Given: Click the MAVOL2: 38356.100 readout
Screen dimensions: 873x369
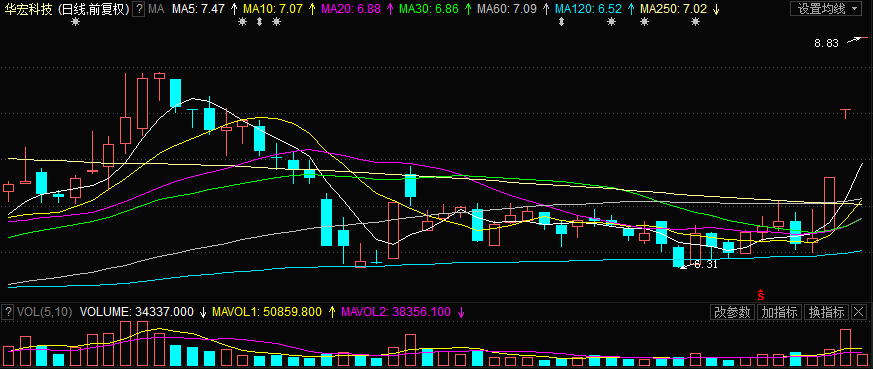Looking at the screenshot, I should pyautogui.click(x=396, y=312).
